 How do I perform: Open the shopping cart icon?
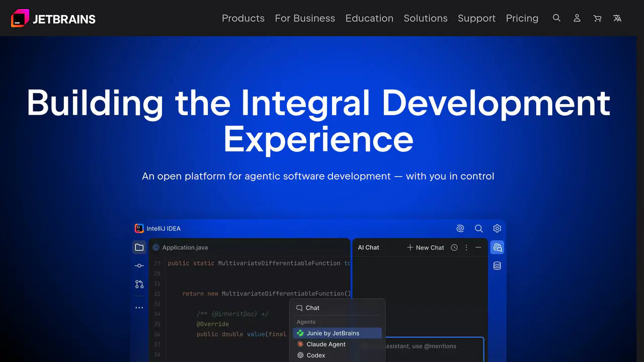click(x=597, y=18)
